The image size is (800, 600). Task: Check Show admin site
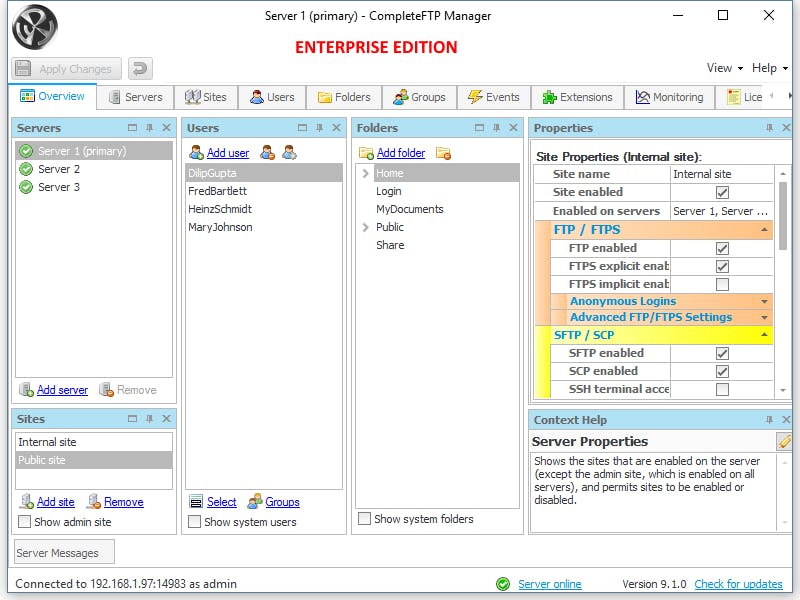24,521
